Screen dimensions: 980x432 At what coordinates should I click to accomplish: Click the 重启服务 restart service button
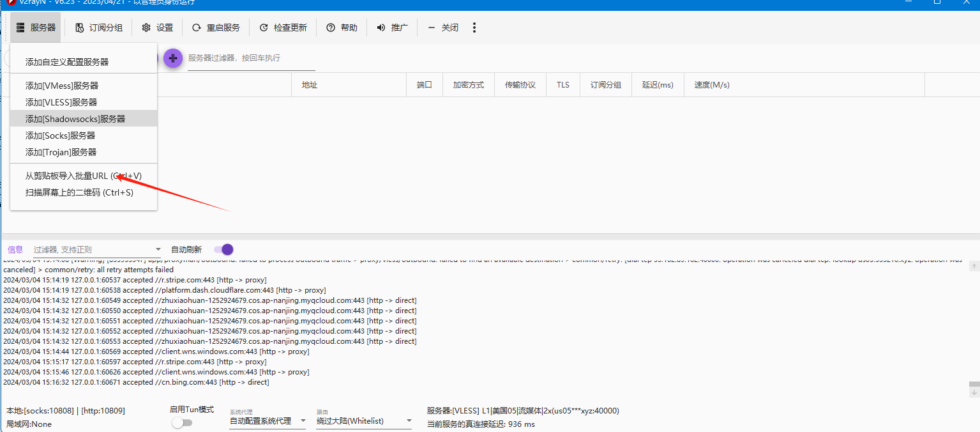[x=216, y=27]
